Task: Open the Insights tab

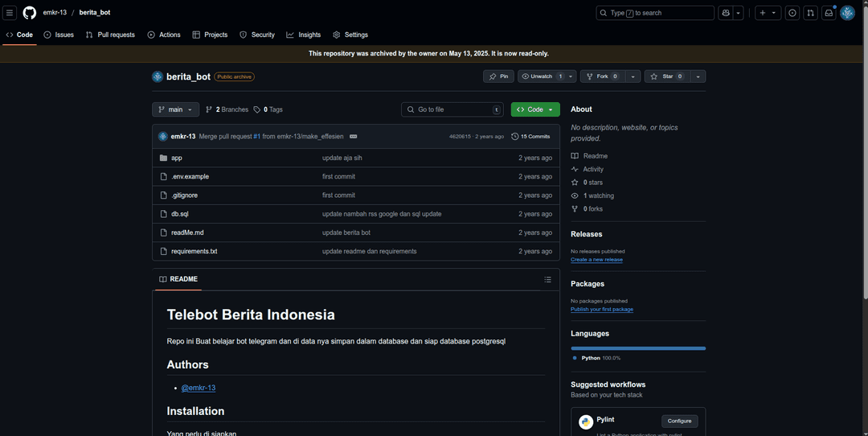Action: (x=303, y=35)
